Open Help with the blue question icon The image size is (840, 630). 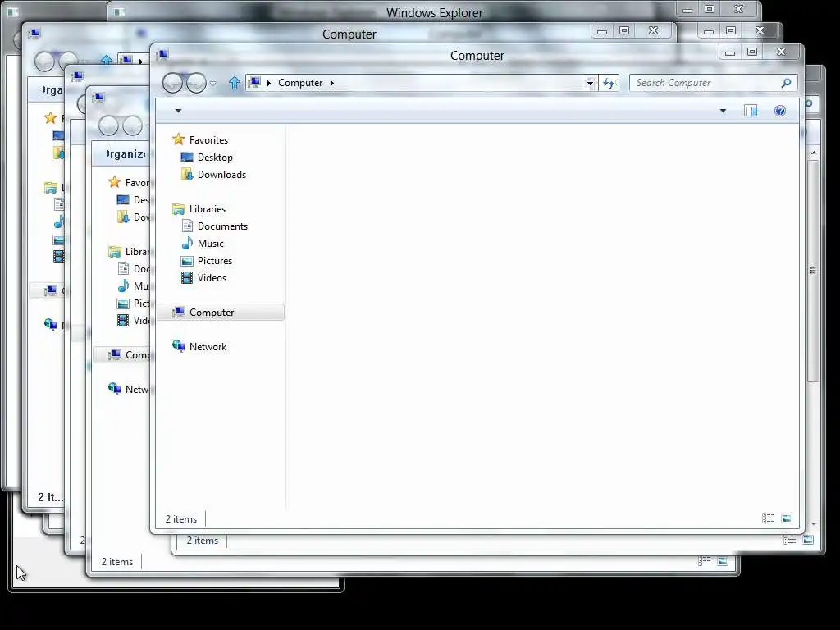pos(780,111)
